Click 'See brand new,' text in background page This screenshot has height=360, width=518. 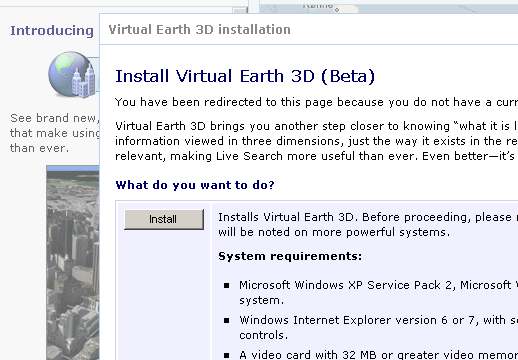(55, 118)
